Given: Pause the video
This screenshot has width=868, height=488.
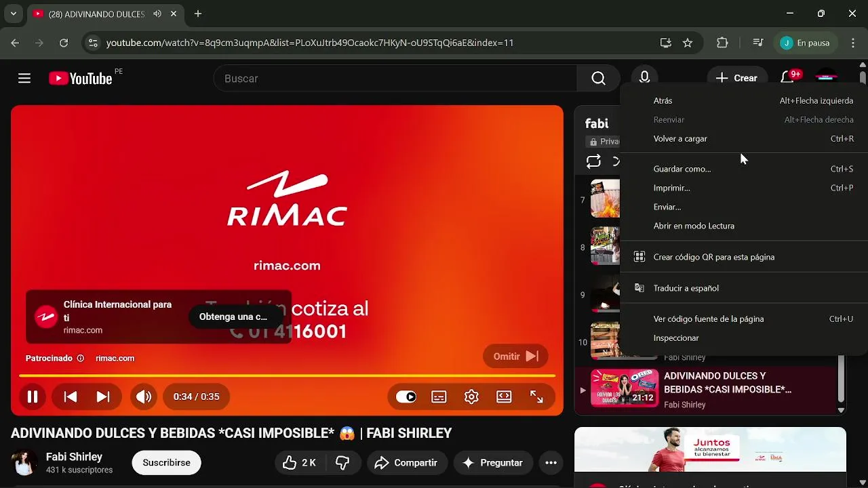Looking at the screenshot, I should [x=32, y=397].
